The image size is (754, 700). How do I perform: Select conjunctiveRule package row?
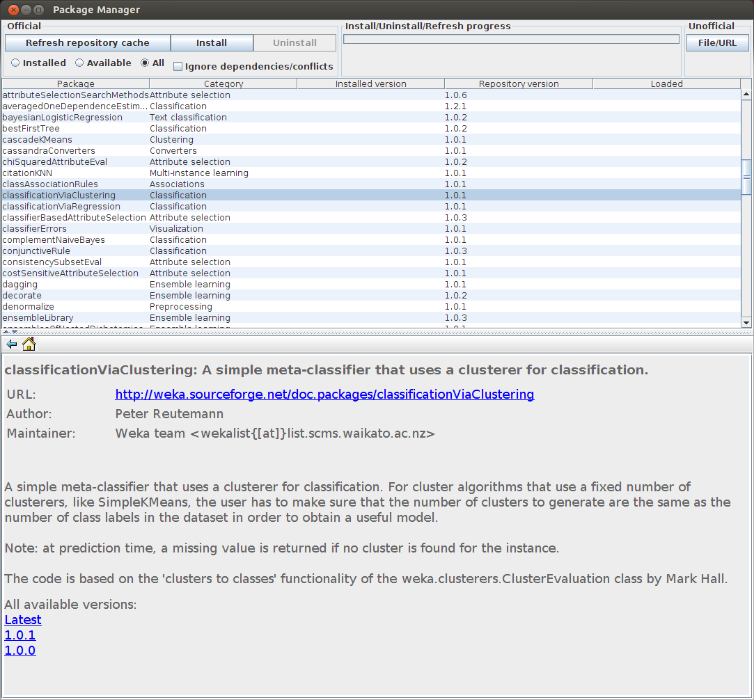click(x=371, y=250)
